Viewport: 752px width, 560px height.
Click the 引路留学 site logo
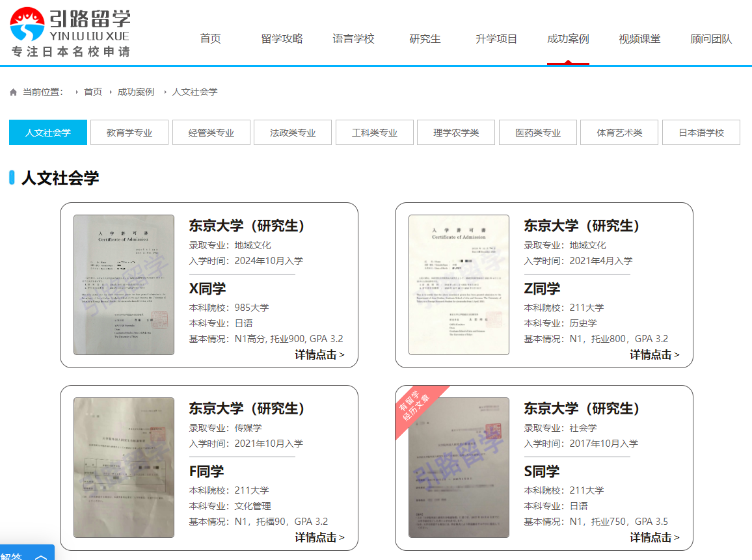70,32
